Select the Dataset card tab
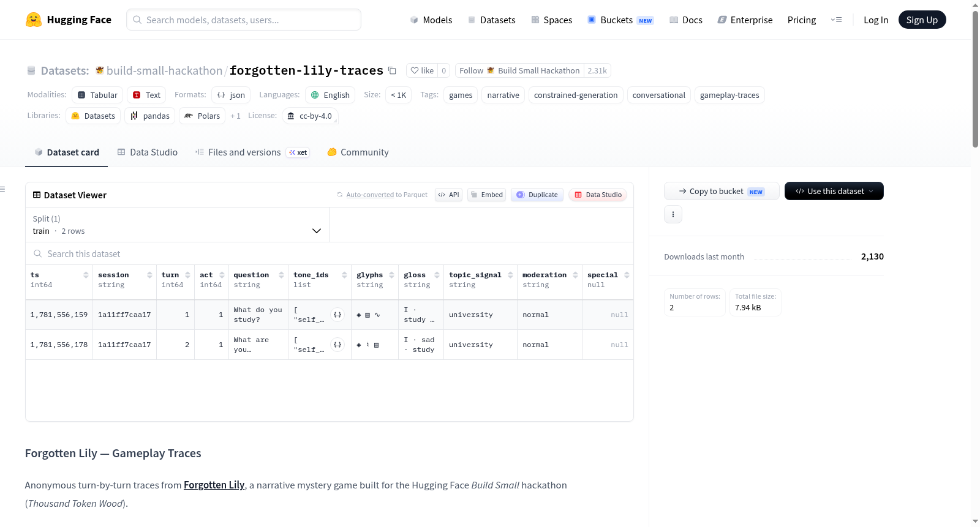Screen dimensions: 980x527 click(x=67, y=152)
